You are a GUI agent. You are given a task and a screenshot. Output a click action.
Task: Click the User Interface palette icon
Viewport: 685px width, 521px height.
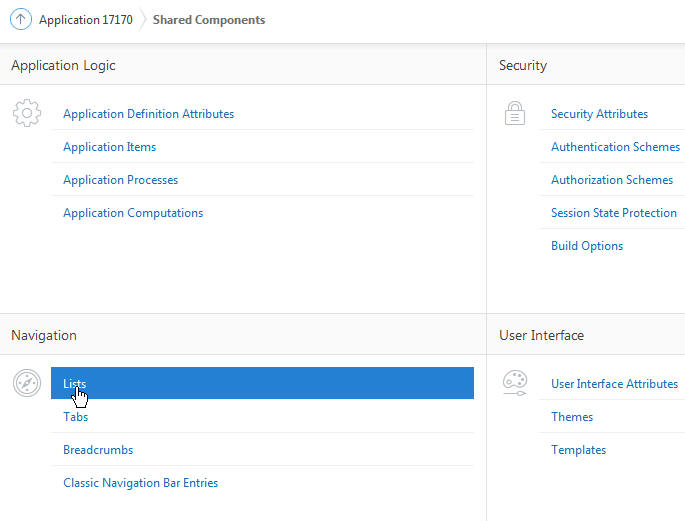pyautogui.click(x=515, y=383)
